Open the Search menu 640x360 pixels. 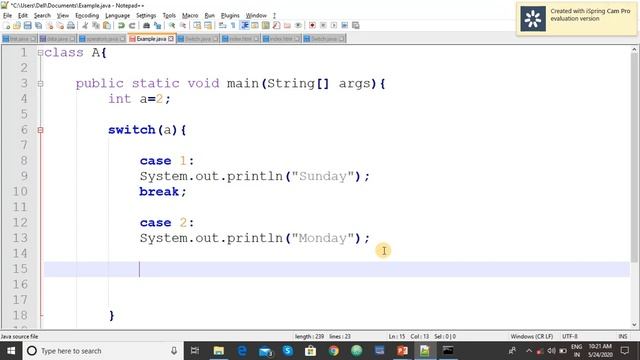point(42,16)
